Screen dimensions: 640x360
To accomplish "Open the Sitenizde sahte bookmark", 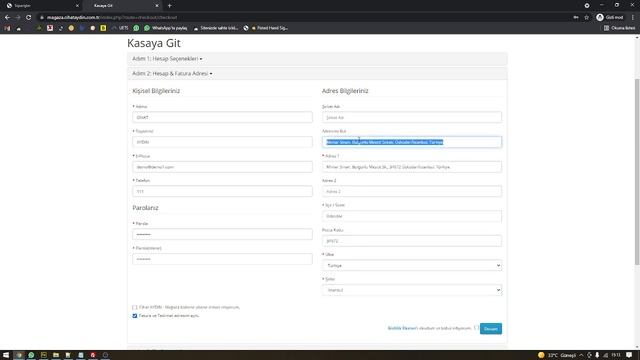I will [x=216, y=28].
